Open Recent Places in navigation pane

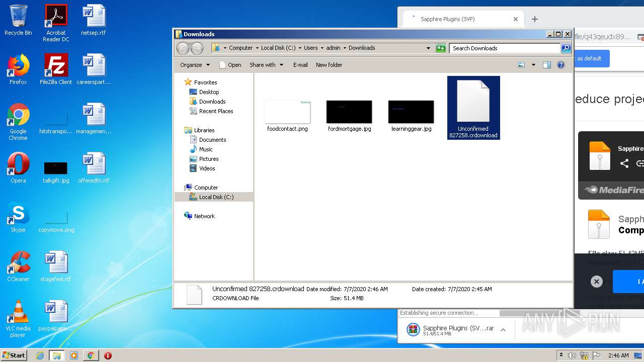pyautogui.click(x=216, y=111)
